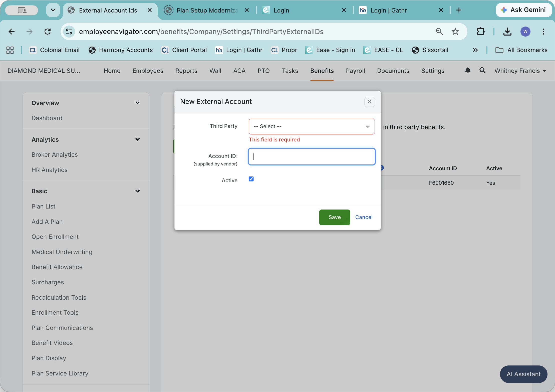Open notifications bell icon
This screenshot has width=555, height=392.
(x=468, y=71)
